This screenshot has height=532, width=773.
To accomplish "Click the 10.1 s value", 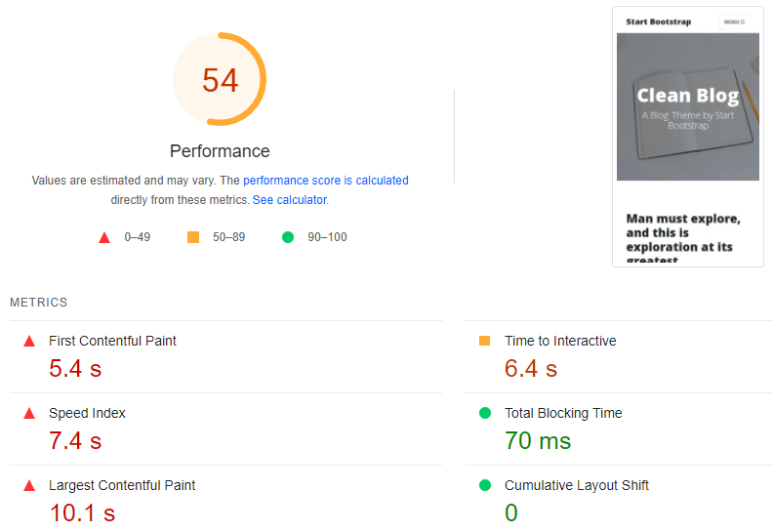I will tap(82, 512).
